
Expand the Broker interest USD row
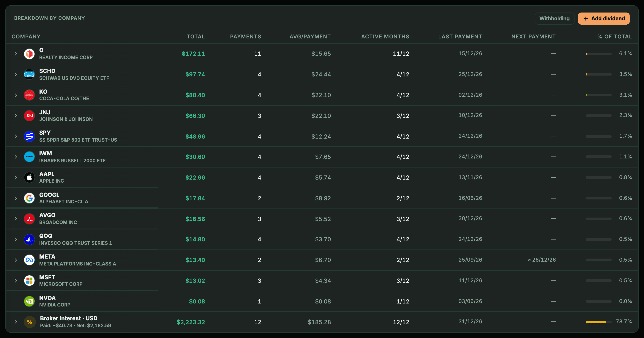16,322
